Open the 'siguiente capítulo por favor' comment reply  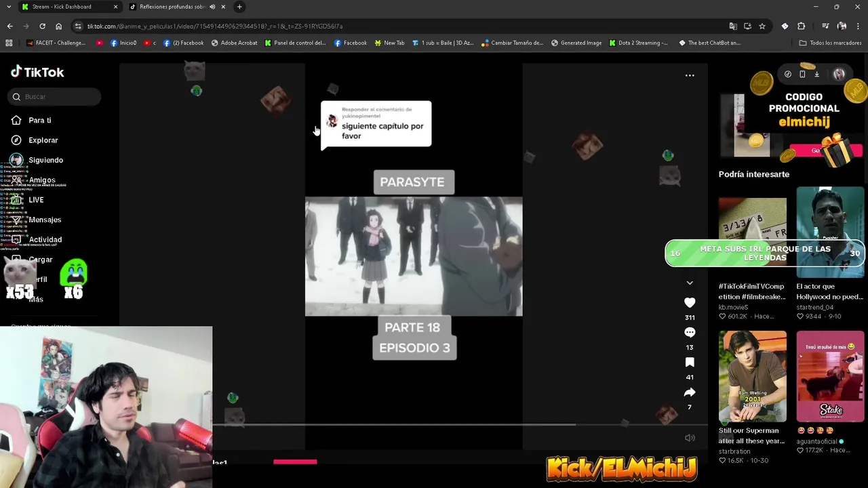coord(376,125)
